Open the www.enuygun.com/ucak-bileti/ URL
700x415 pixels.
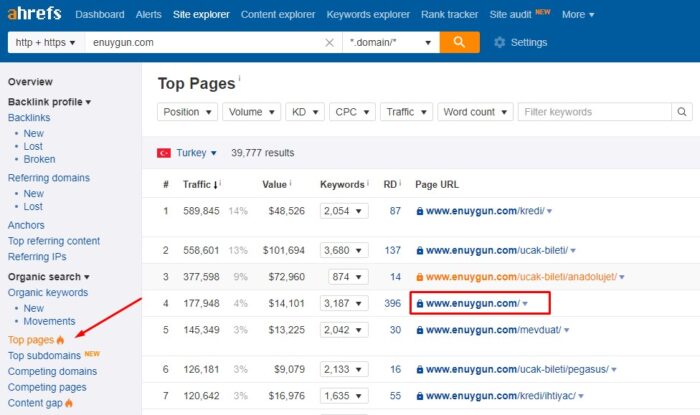point(496,250)
